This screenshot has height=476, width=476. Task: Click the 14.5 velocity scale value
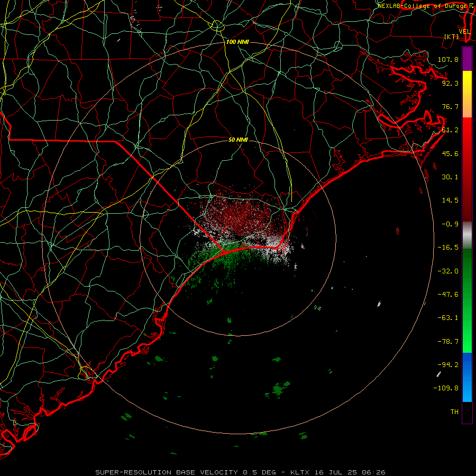(450, 200)
